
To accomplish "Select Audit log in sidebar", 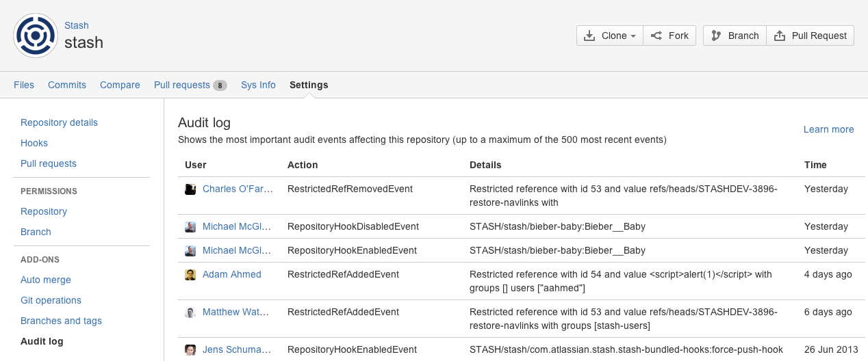I will (42, 341).
